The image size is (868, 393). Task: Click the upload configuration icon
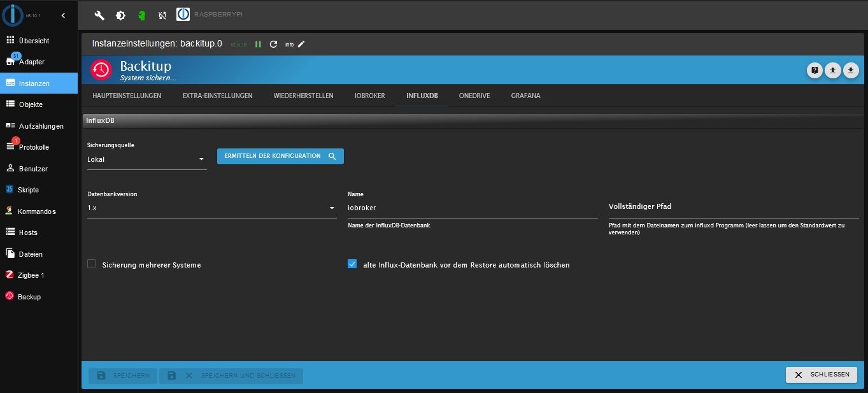pyautogui.click(x=832, y=70)
